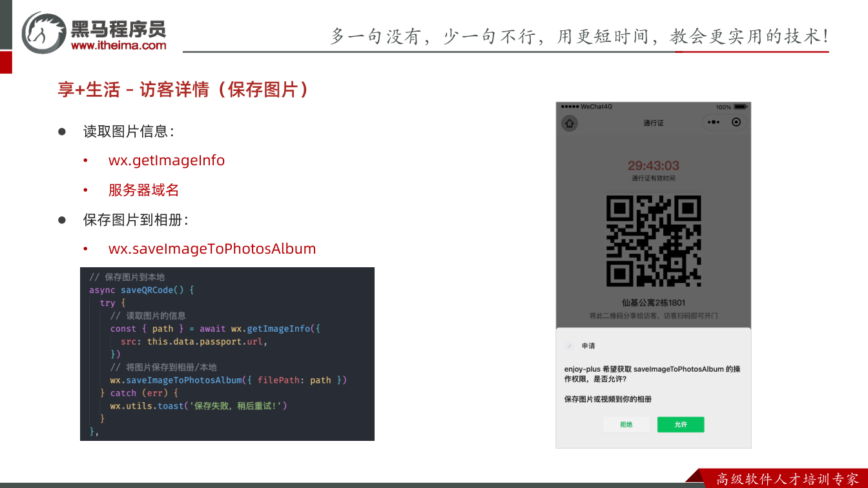Click the 读取图片信息 bullet heading

(x=129, y=132)
